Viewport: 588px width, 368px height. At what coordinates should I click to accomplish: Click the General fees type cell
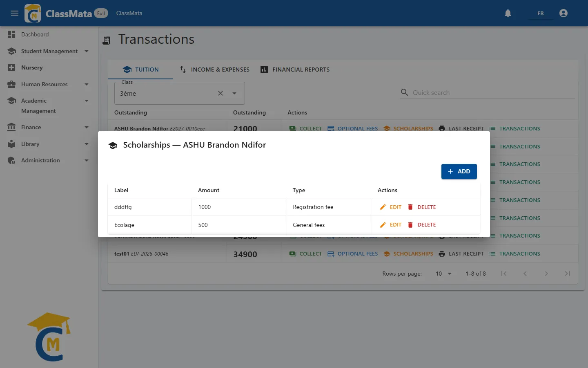(x=328, y=225)
